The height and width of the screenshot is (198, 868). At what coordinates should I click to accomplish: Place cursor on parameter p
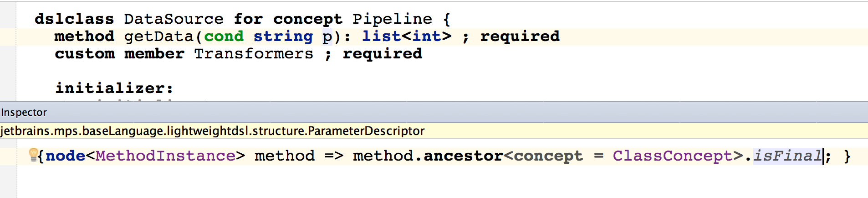[327, 36]
